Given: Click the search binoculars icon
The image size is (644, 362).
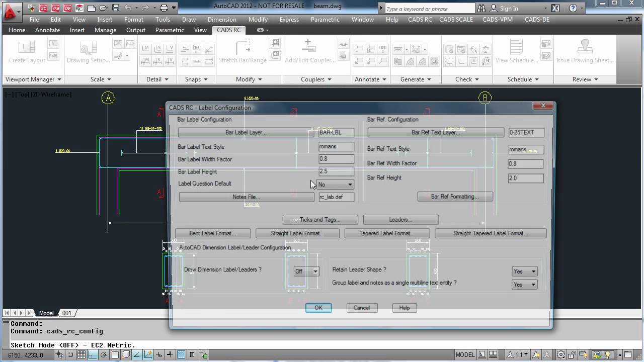Looking at the screenshot, I should tap(481, 8).
